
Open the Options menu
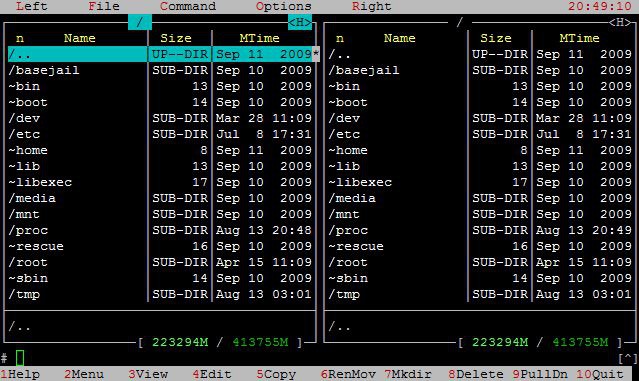(284, 7)
